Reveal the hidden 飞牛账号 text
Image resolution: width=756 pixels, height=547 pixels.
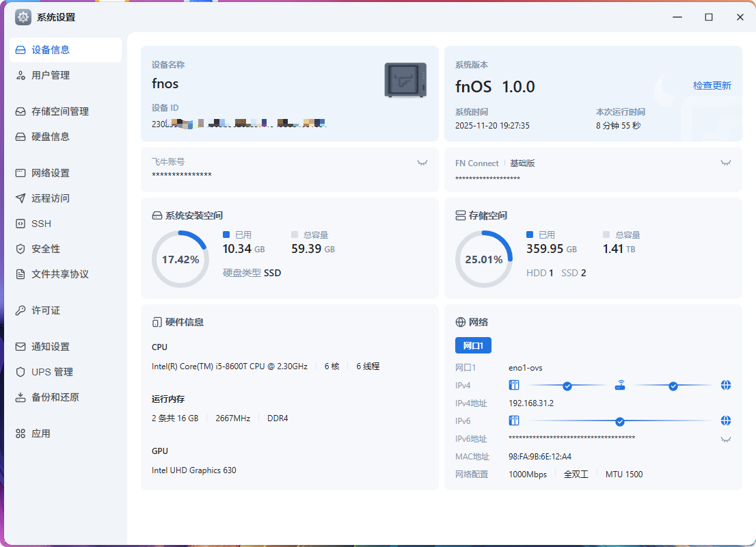click(x=422, y=163)
